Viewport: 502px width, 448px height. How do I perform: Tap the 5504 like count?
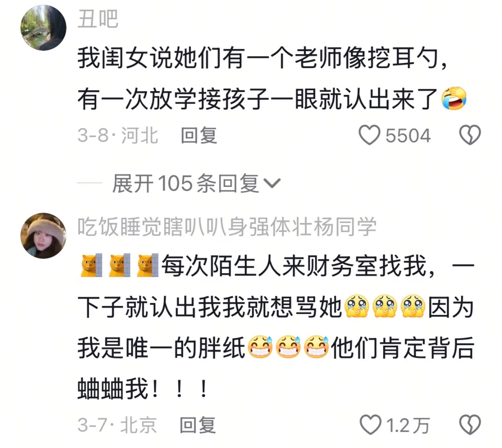(408, 135)
